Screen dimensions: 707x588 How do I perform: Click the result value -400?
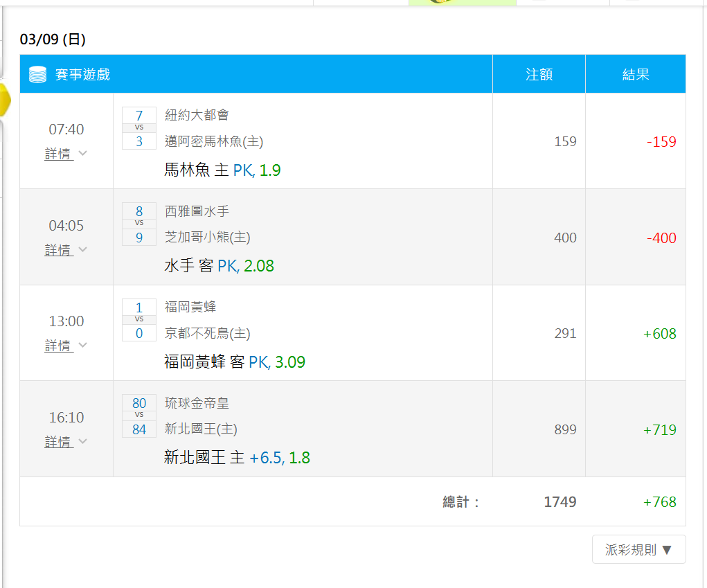661,238
